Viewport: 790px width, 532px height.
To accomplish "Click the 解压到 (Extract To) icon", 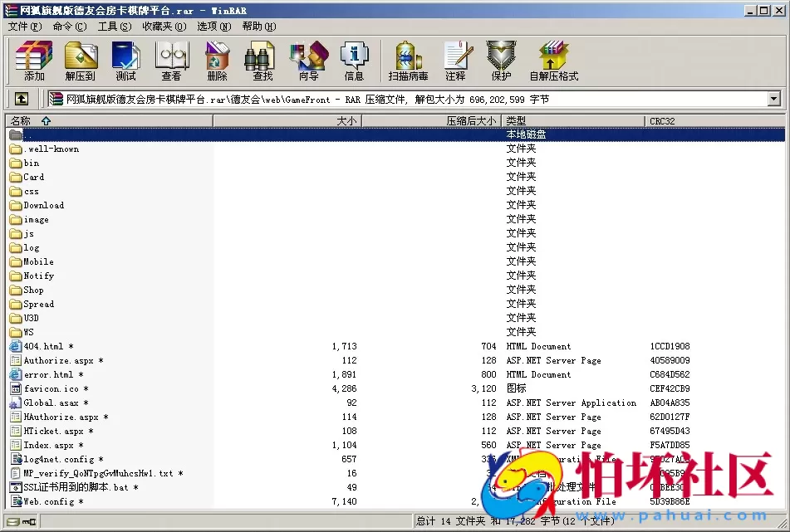I will (80, 60).
